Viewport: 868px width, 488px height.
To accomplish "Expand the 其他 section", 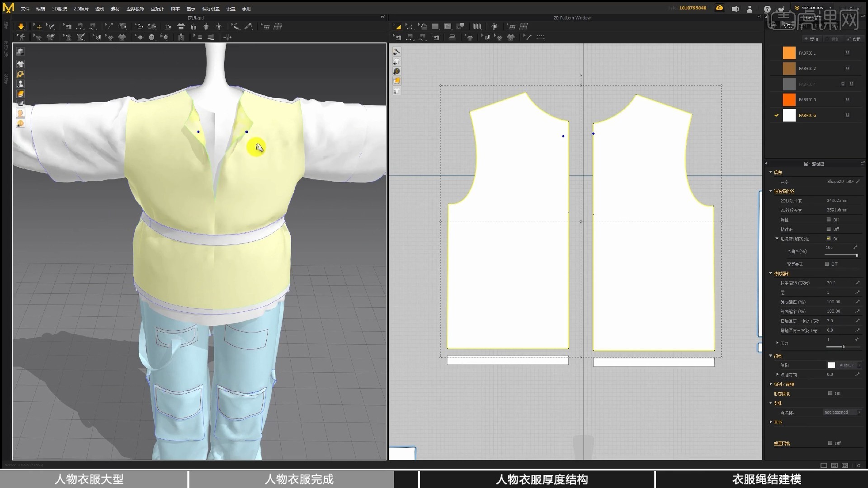I will pyautogui.click(x=771, y=422).
